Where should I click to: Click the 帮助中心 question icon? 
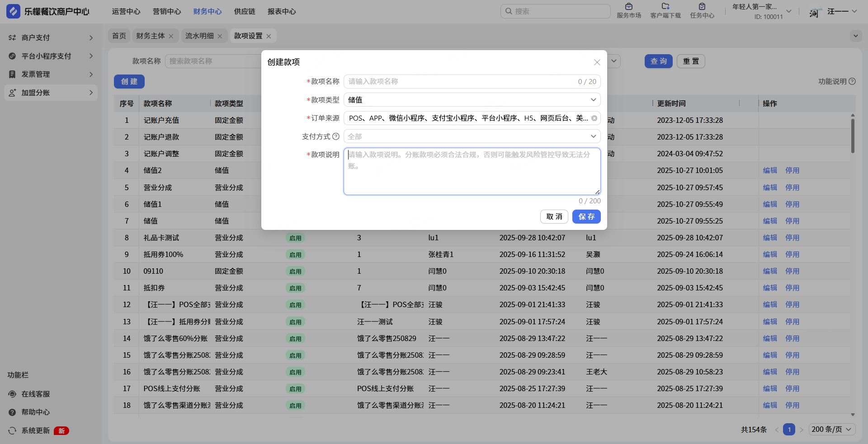coord(12,412)
